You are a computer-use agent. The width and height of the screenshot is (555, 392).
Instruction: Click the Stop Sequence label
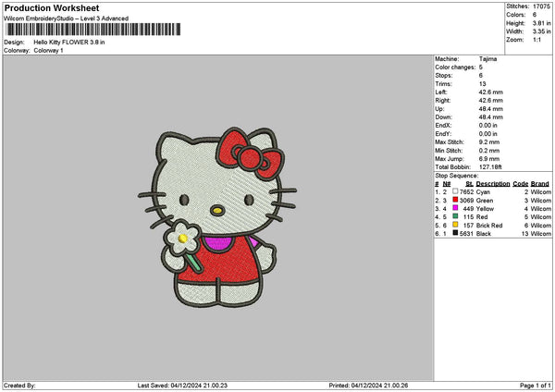[x=456, y=176]
